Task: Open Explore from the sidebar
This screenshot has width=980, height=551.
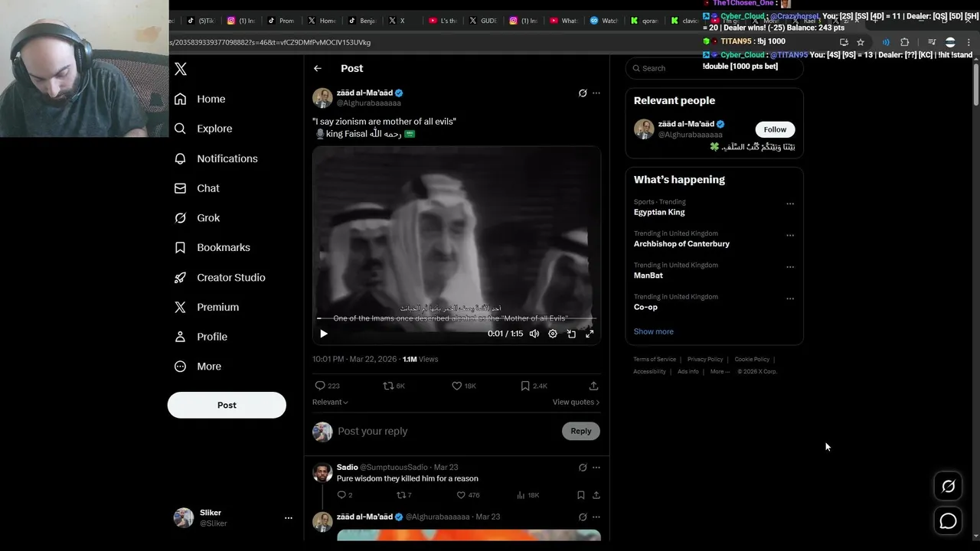Action: pyautogui.click(x=203, y=129)
